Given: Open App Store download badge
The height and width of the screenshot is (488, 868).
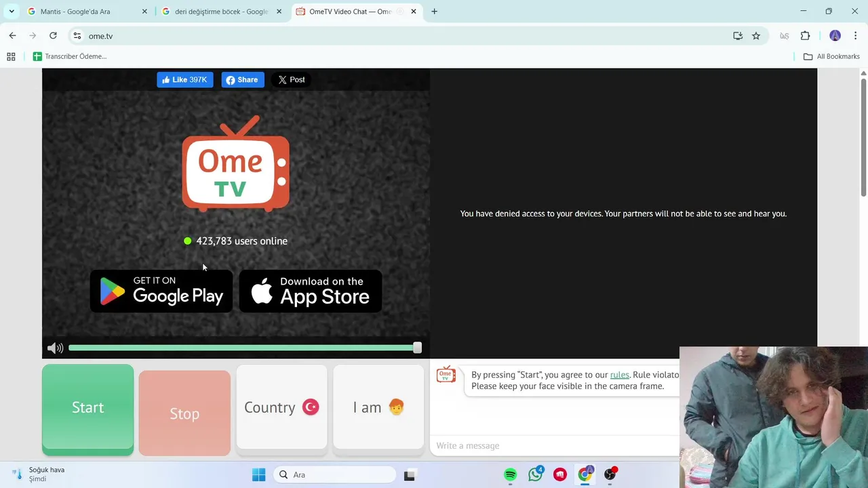Looking at the screenshot, I should [311, 291].
